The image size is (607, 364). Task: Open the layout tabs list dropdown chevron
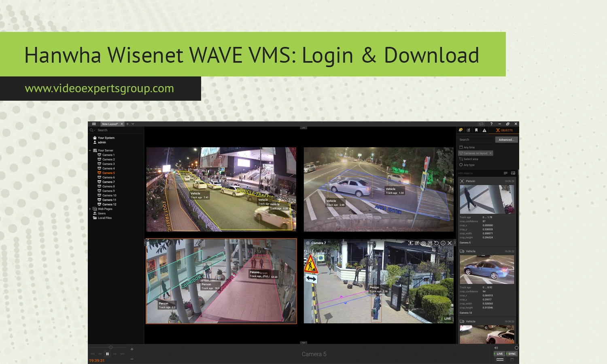pyautogui.click(x=133, y=124)
